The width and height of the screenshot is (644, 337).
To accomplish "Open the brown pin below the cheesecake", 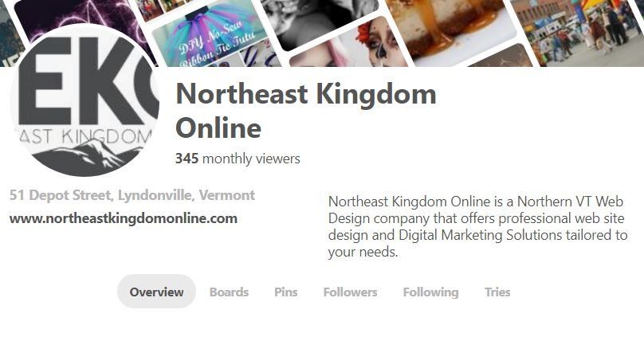I will (x=503, y=57).
